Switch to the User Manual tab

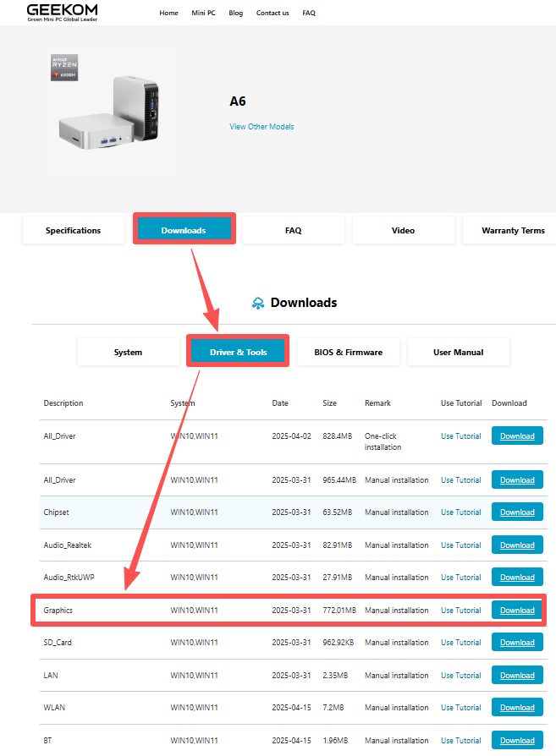point(458,352)
